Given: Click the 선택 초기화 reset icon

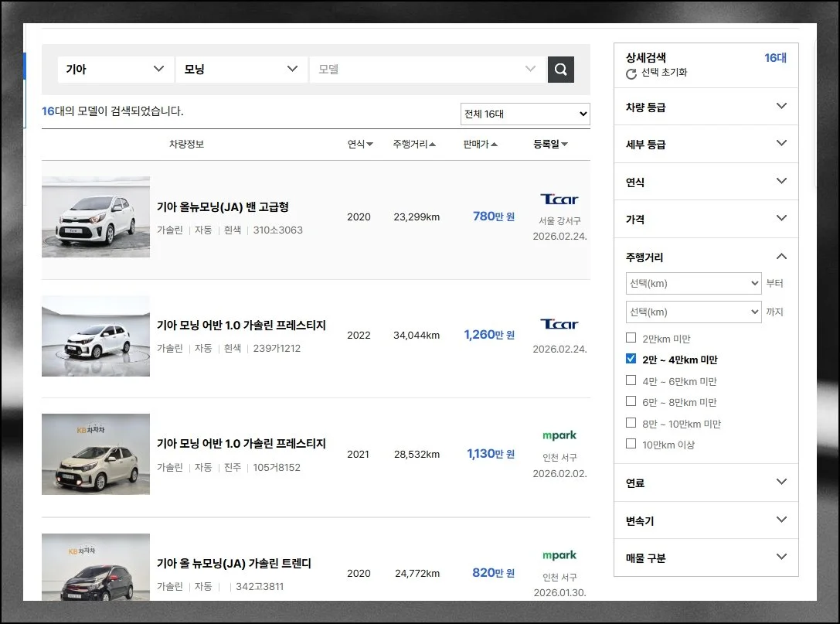Looking at the screenshot, I should pos(631,73).
